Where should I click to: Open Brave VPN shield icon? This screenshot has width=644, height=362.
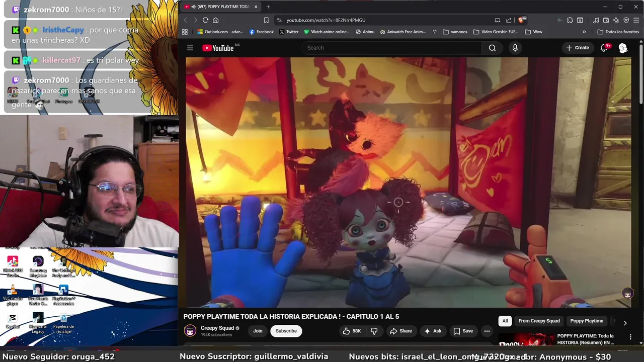[x=626, y=20]
